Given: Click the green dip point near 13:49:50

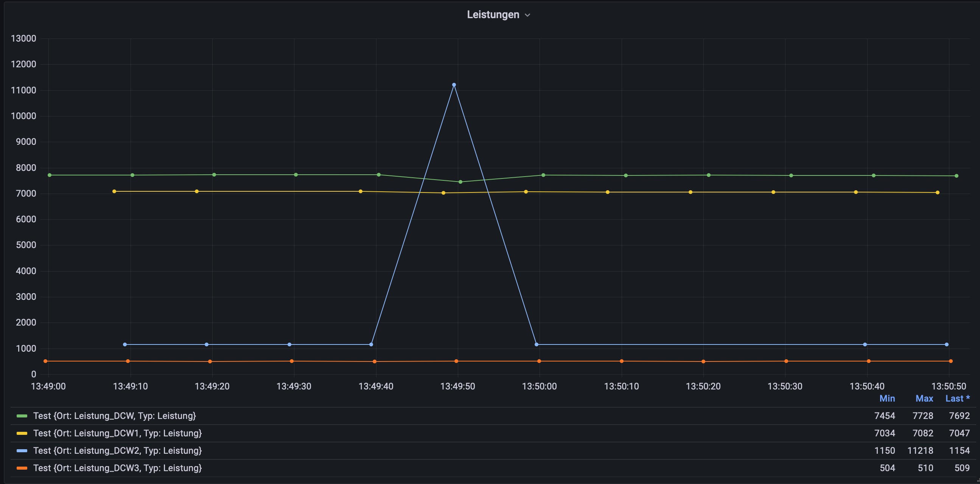Looking at the screenshot, I should tap(460, 182).
